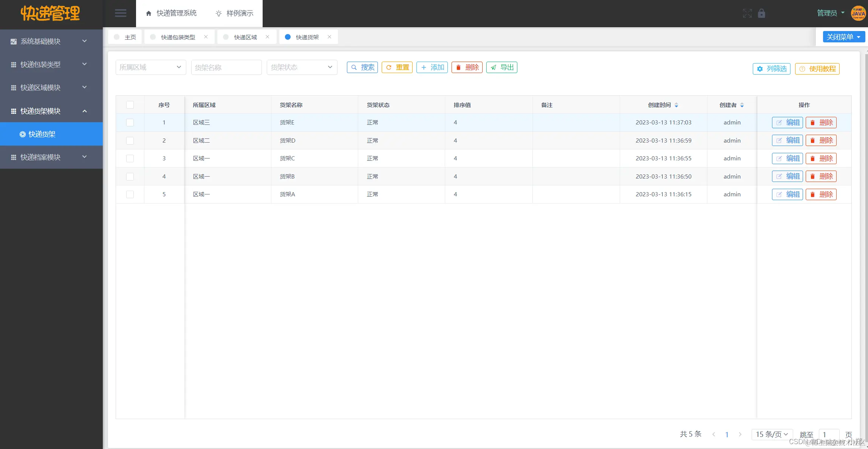Close the 快递区域 tab

[268, 37]
